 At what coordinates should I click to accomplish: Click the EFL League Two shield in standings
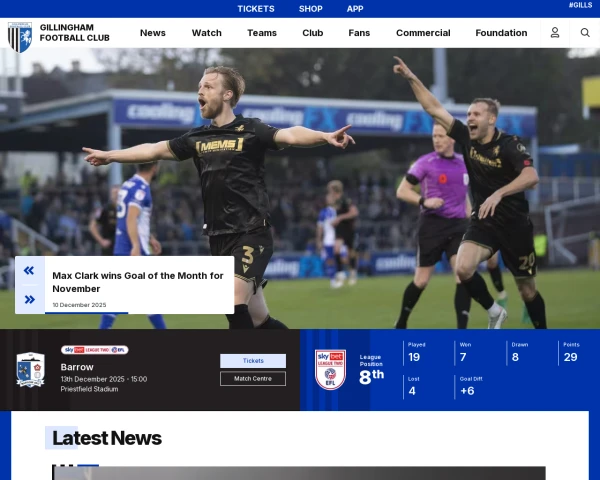point(330,369)
